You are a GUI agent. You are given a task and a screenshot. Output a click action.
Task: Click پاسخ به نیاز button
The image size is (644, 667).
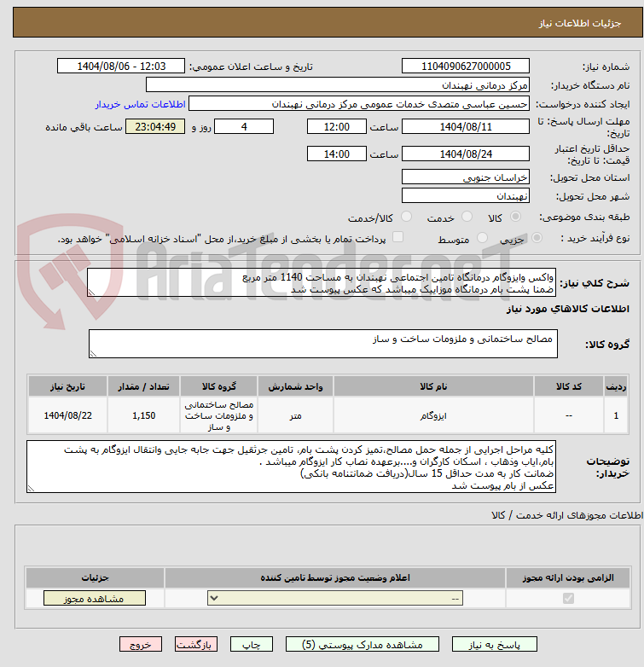click(494, 645)
